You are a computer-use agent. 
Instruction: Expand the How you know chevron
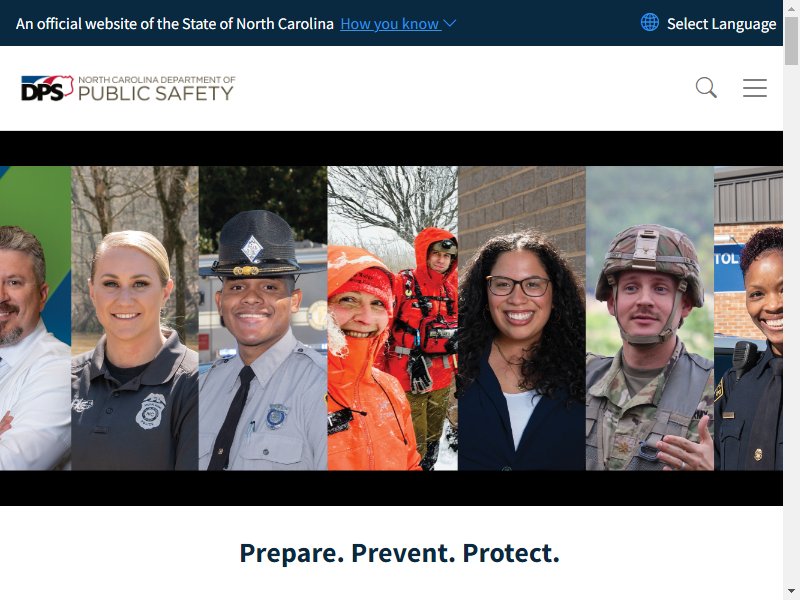[449, 23]
